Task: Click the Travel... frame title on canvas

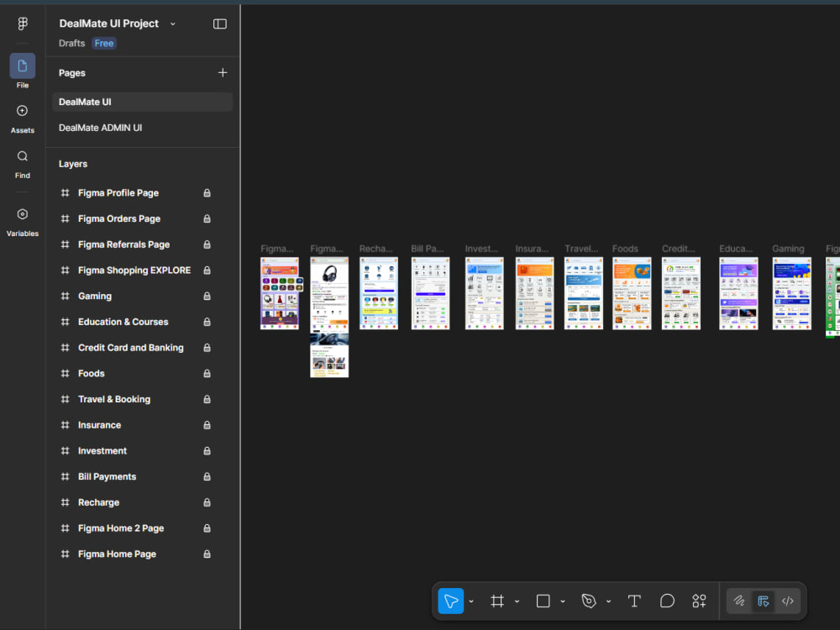Action: click(x=581, y=249)
